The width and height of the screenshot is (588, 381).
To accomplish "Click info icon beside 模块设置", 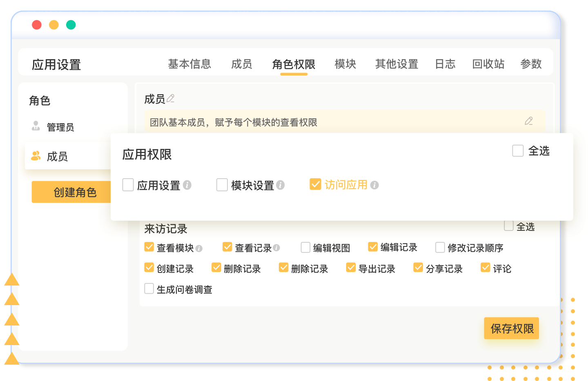I will point(280,185).
